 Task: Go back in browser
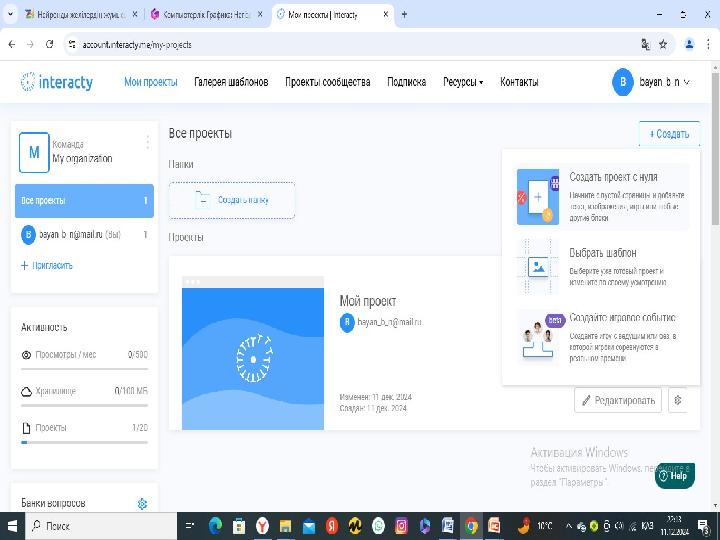[x=12, y=44]
